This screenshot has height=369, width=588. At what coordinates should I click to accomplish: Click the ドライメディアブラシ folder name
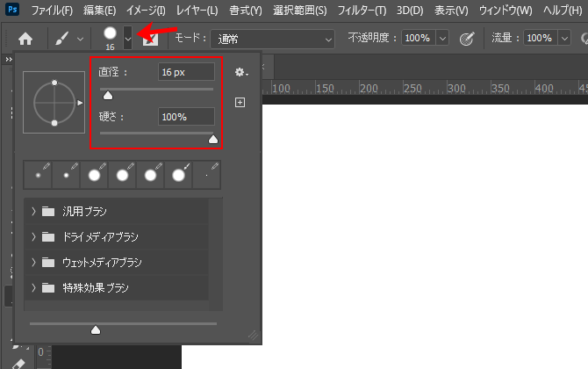(100, 237)
